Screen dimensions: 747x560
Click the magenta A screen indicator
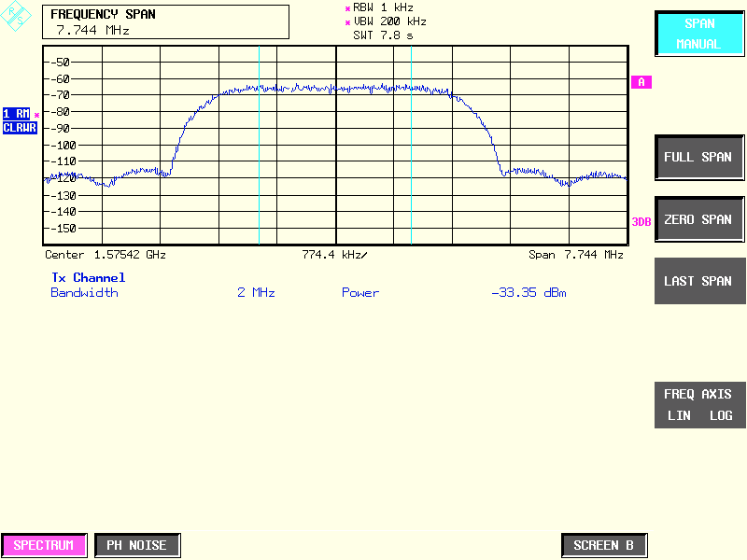point(641,82)
